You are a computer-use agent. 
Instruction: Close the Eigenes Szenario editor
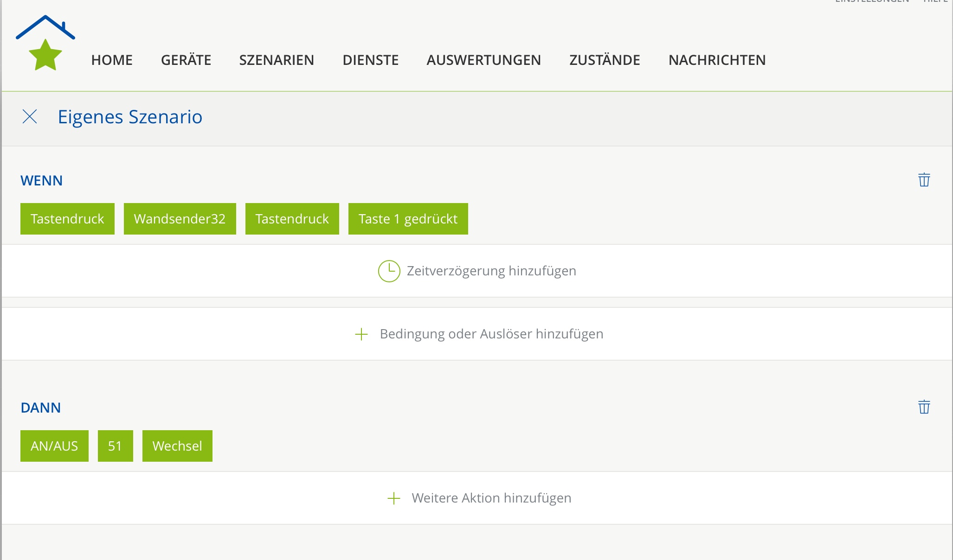pos(30,117)
